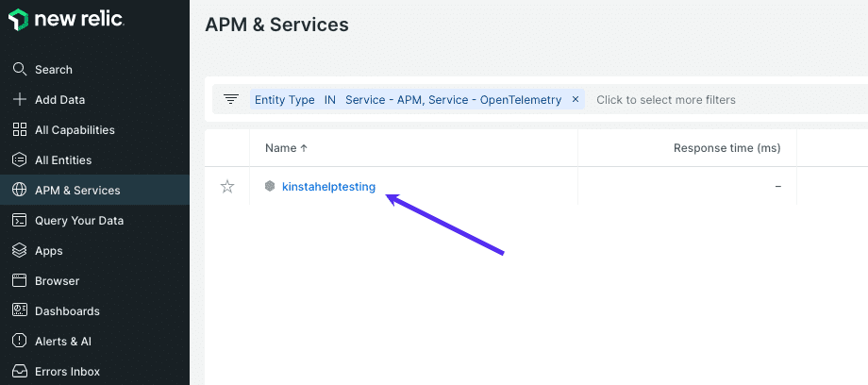Remove the Entity Type filter chip
The width and height of the screenshot is (868, 385).
click(576, 99)
